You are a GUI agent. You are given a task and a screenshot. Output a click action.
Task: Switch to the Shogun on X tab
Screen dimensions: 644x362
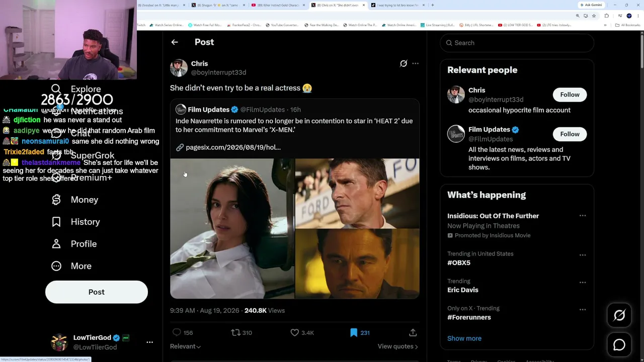pyautogui.click(x=219, y=5)
